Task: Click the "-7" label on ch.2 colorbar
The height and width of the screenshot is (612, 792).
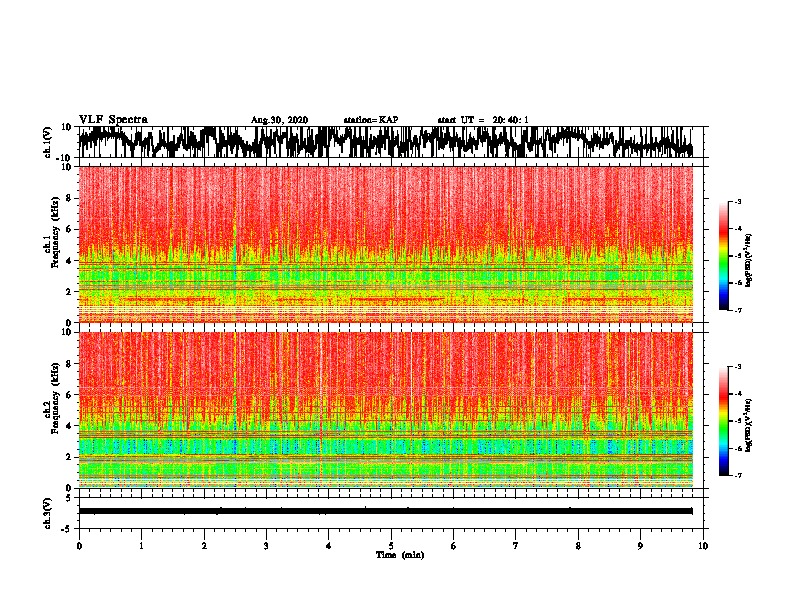Action: (738, 475)
